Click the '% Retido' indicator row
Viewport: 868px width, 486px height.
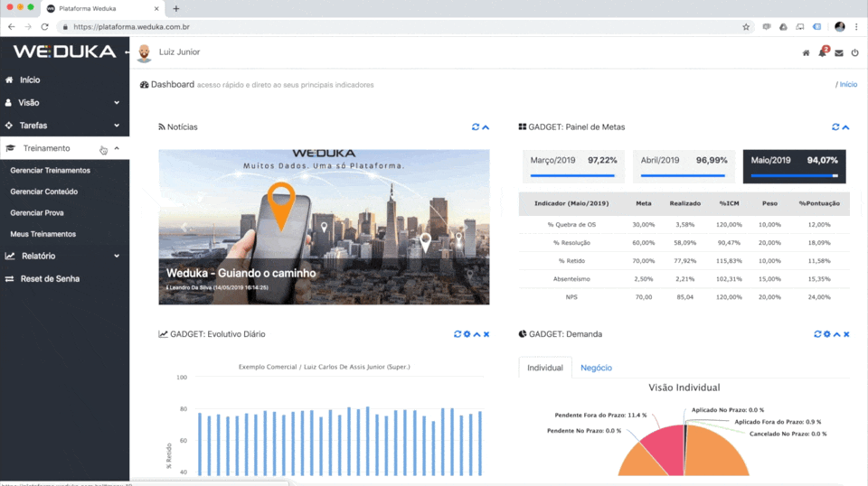[684, 260]
